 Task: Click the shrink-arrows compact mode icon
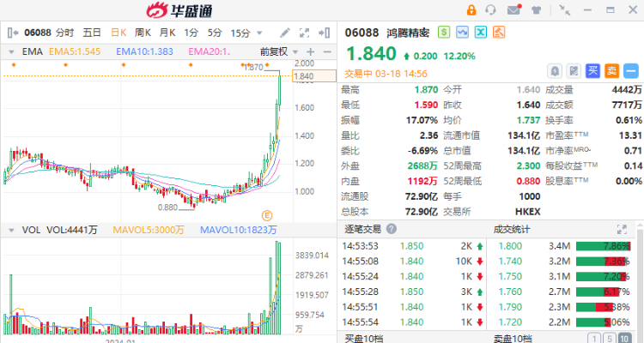coord(565,9)
